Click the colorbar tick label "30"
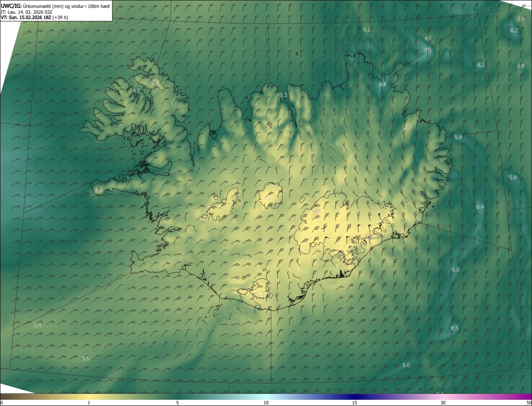 [x=443, y=403]
